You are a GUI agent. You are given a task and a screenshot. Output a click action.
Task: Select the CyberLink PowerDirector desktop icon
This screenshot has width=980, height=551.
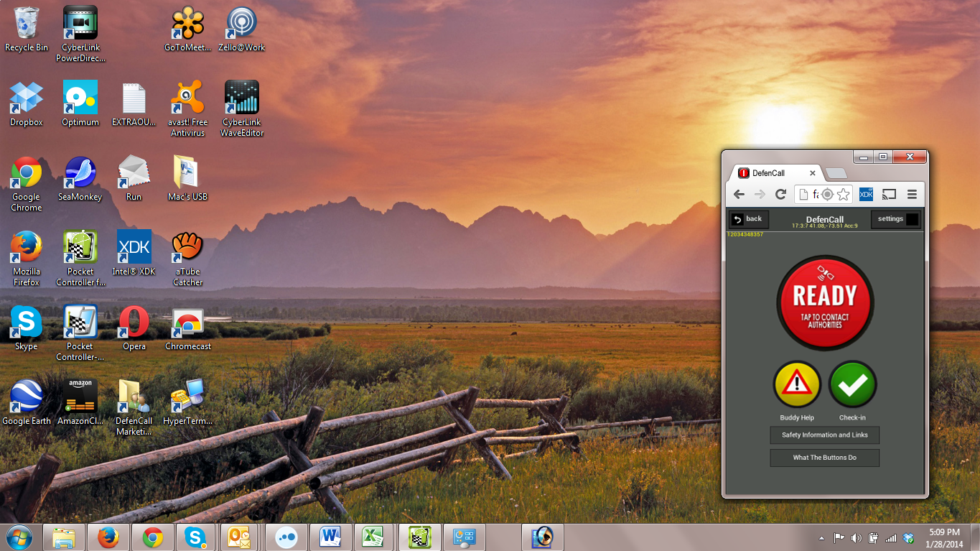[x=80, y=34]
